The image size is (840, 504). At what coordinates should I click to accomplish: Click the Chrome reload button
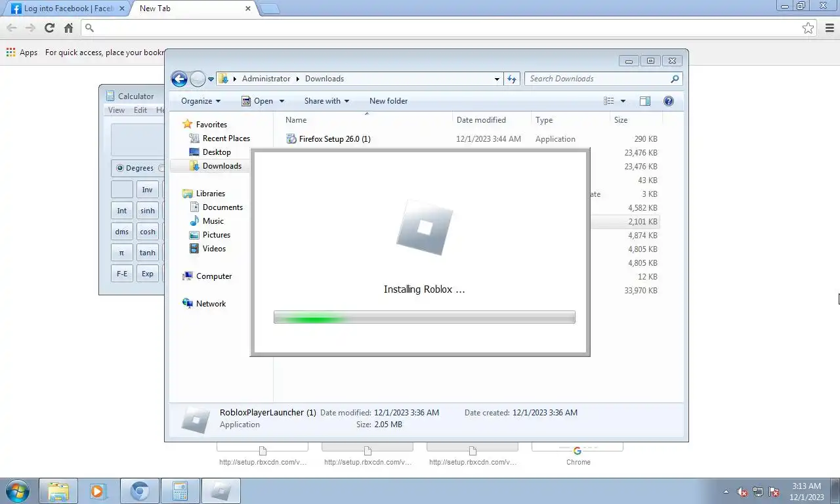coord(49,28)
